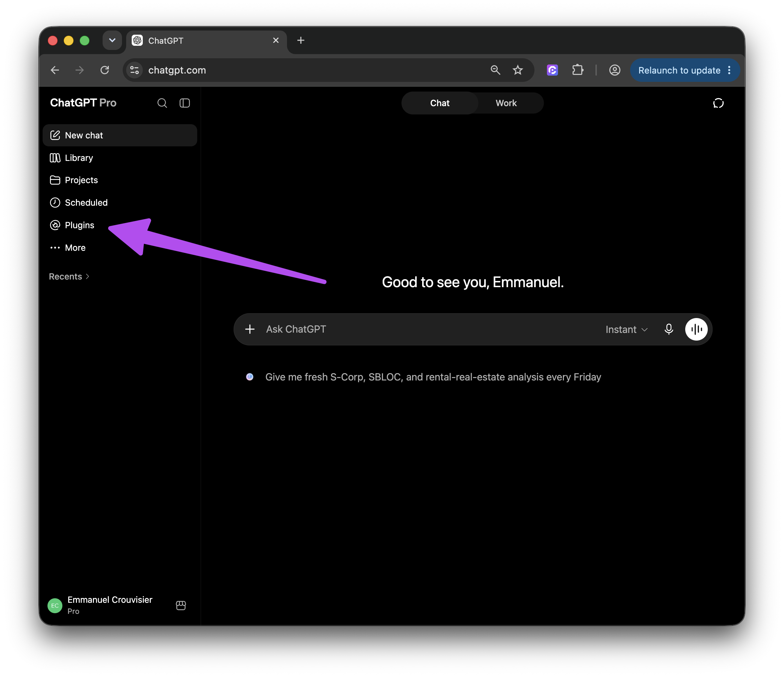Focus the Ask ChatGPT input field
Image resolution: width=784 pixels, height=677 pixels.
tap(432, 329)
